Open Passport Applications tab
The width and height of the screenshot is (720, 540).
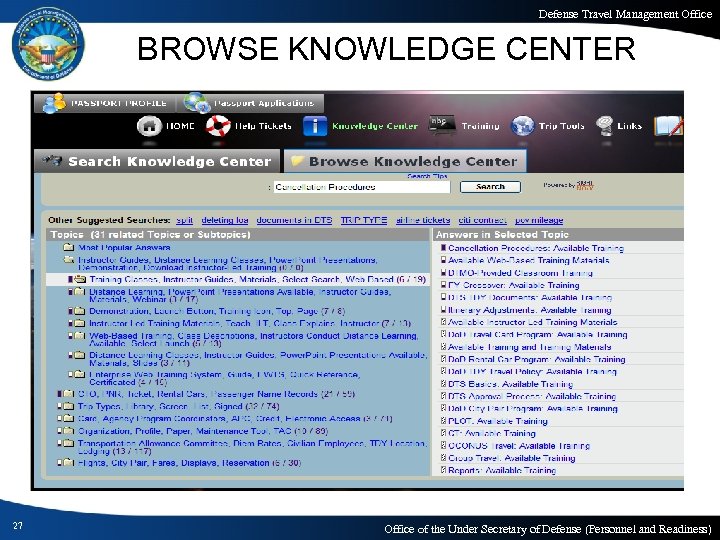(251, 103)
